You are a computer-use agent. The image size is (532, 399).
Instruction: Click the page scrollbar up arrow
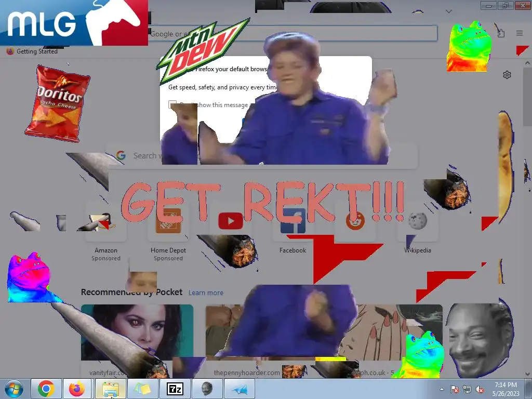[528, 63]
